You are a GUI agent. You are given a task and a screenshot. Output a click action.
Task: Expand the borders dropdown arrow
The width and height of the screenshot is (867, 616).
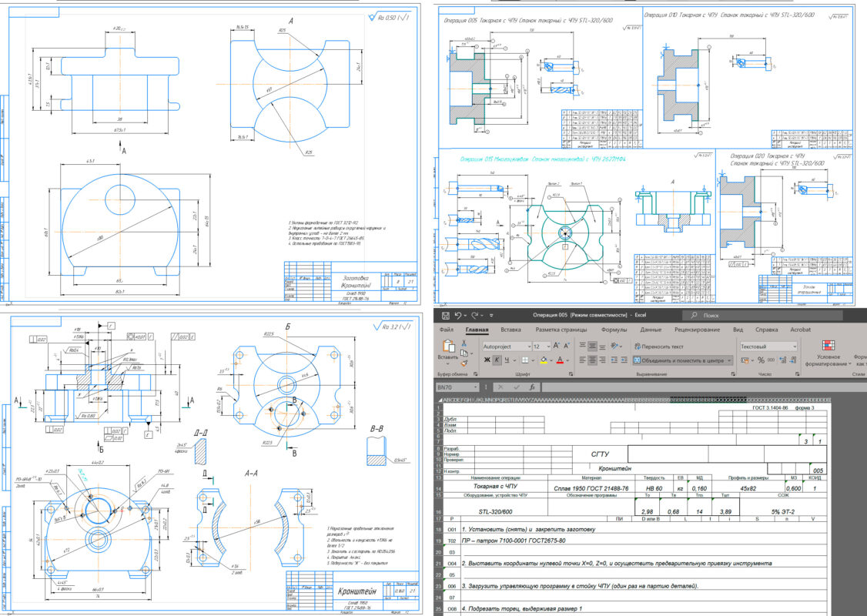532,360
